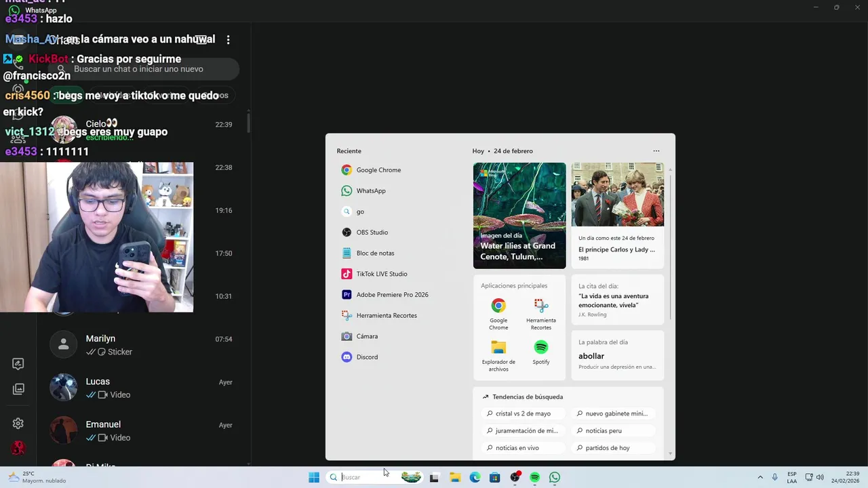868x488 pixels.
Task: Search trending 'noticias en vivo'
Action: click(522, 448)
